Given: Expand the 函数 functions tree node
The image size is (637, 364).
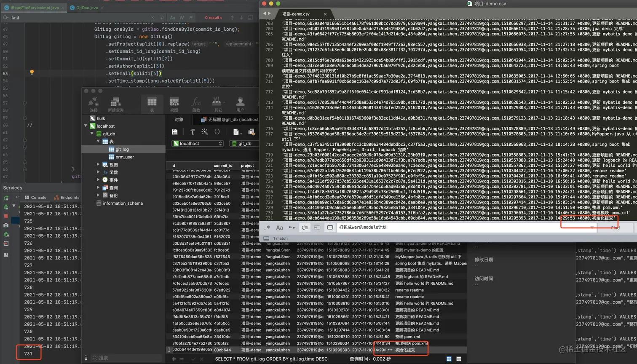Looking at the screenshot, I should pyautogui.click(x=98, y=172).
